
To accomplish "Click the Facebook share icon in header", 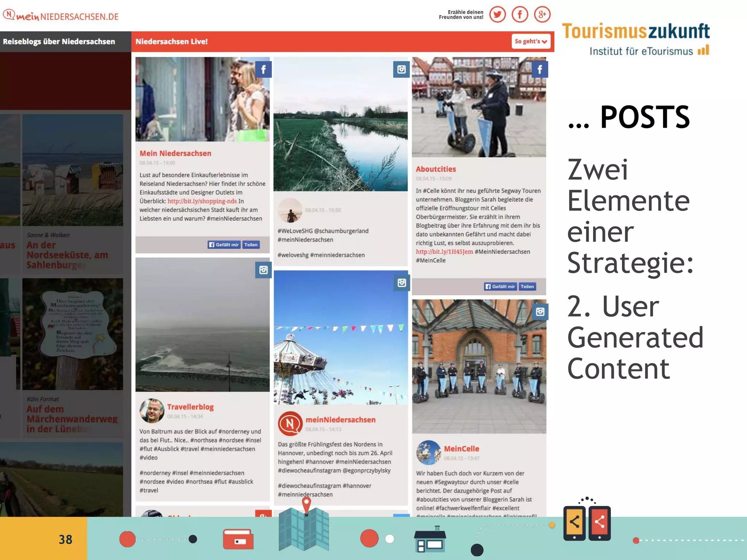I will (520, 15).
